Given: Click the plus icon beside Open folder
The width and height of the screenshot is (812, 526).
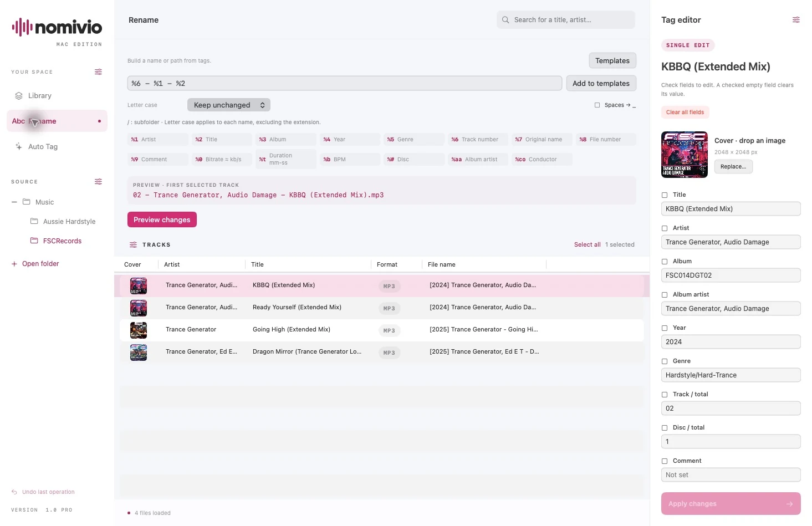Looking at the screenshot, I should [x=14, y=264].
